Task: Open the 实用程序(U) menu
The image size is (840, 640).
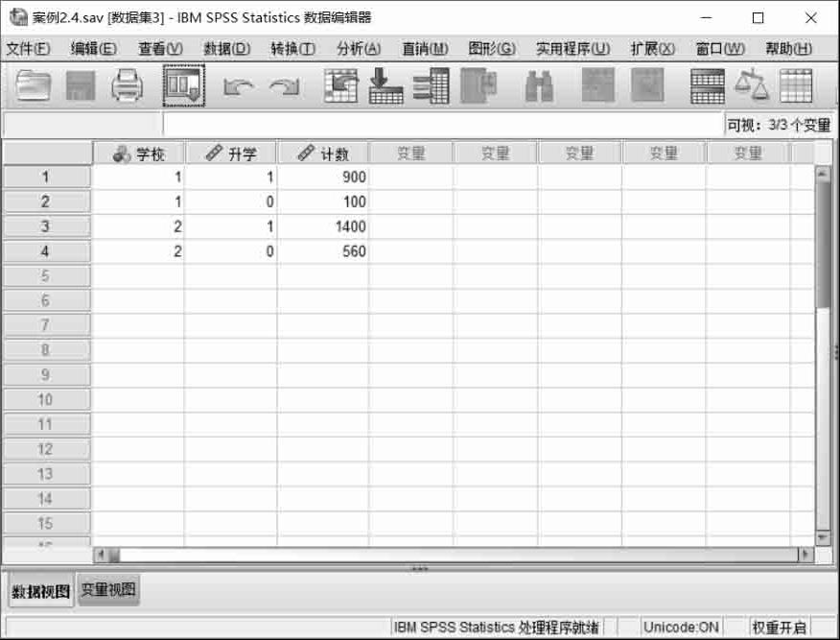Action: pos(572,49)
